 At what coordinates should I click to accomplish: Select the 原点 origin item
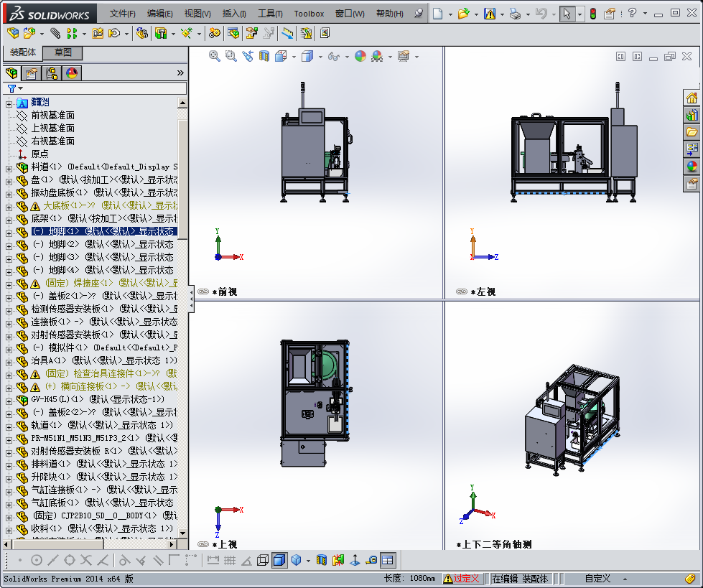(x=39, y=154)
